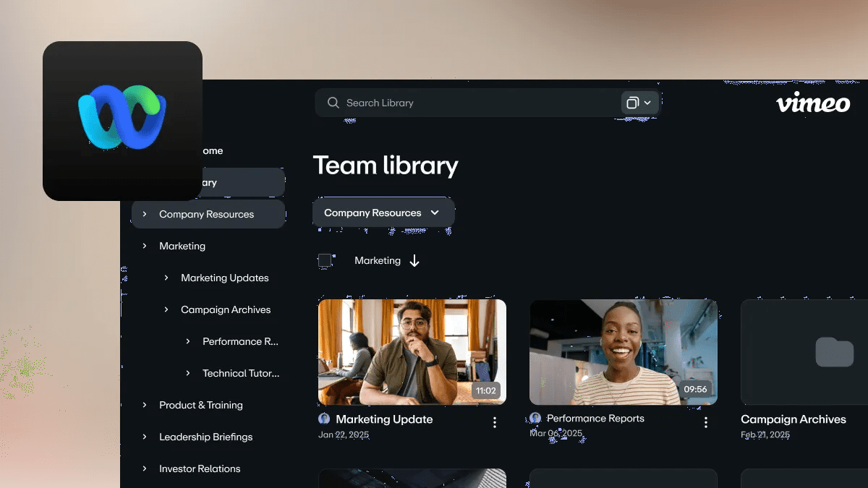Expand Technical Tutor... folder chevron
Image resolution: width=868 pixels, height=488 pixels.
click(x=188, y=373)
